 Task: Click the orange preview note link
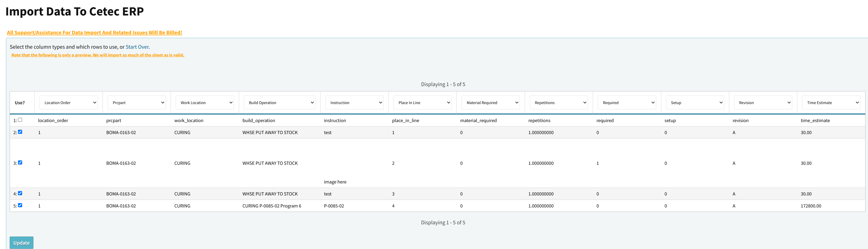click(98, 55)
